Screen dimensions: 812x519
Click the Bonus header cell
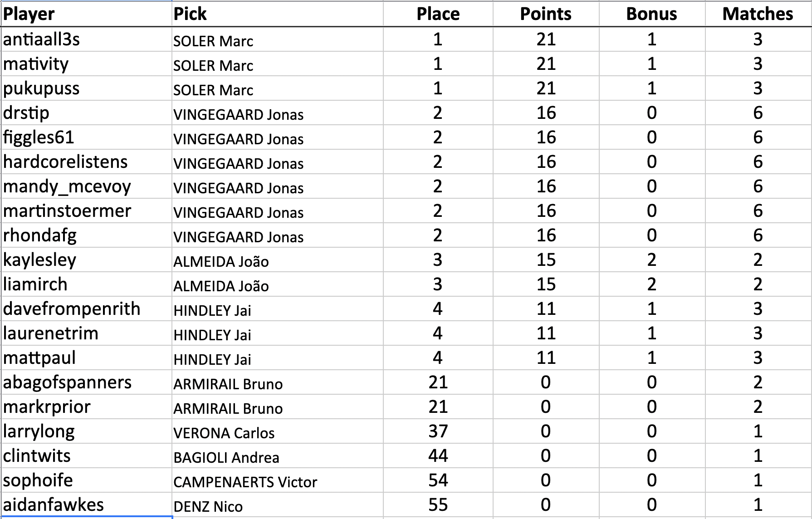(651, 14)
